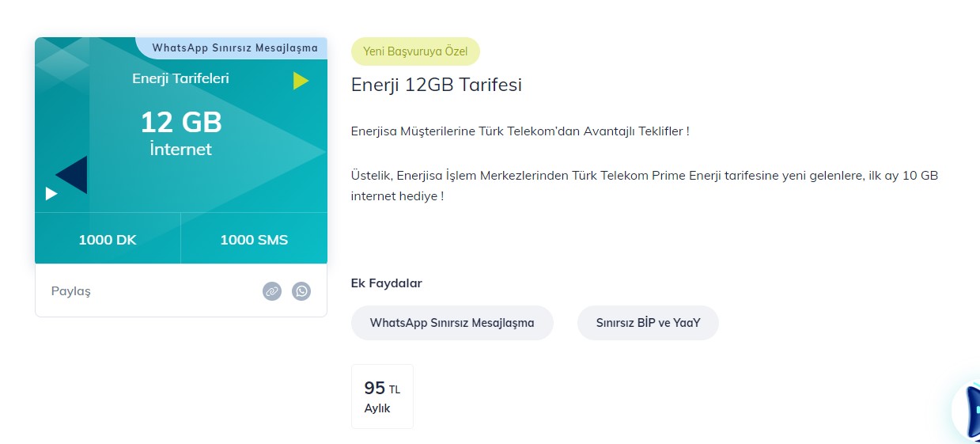Select the WhatsApp Sınırsız Mesajlaşma benefit chip

pos(452,323)
